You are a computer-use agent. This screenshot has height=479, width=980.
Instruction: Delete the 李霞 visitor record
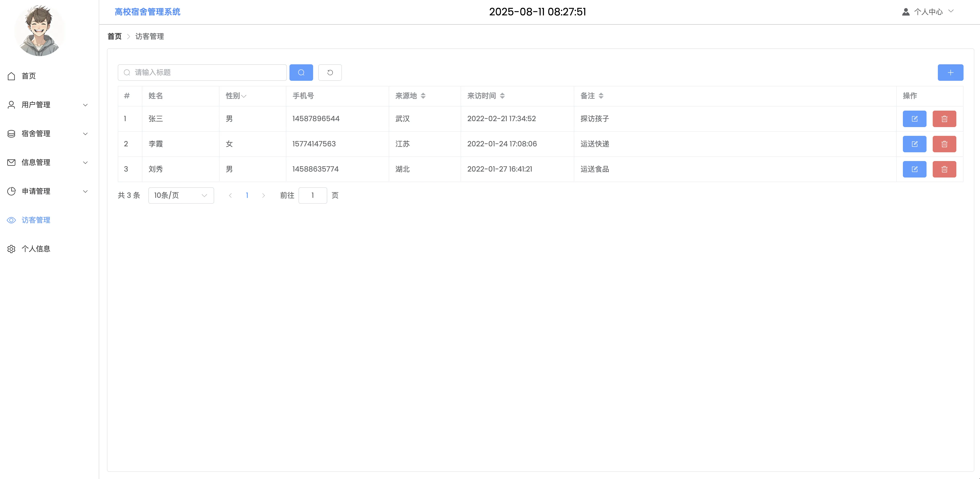click(x=944, y=144)
